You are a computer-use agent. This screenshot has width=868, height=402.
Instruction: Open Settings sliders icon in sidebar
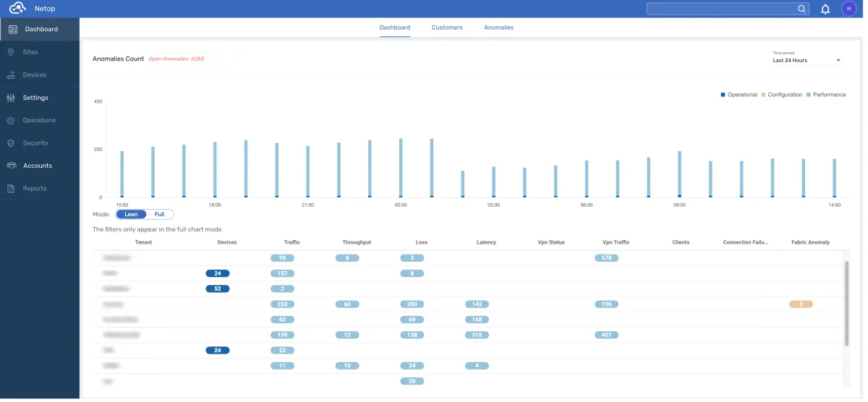pyautogui.click(x=11, y=98)
